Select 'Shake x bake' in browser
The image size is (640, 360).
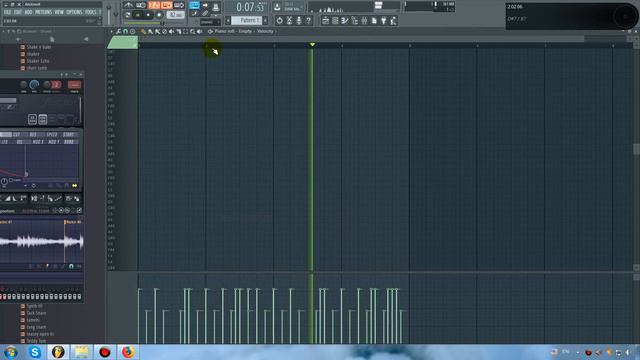(x=39, y=47)
